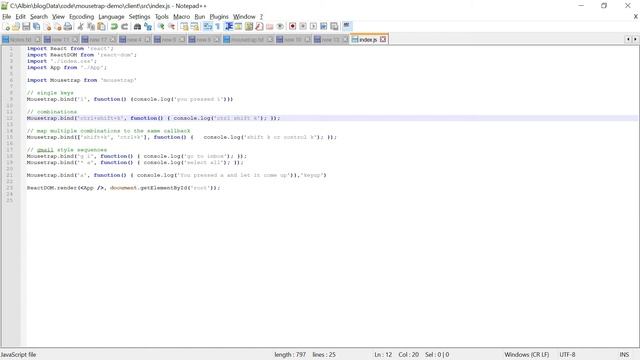Click the Open file folder icon
Image resolution: width=640 pixels, height=360 pixels.
click(x=16, y=27)
